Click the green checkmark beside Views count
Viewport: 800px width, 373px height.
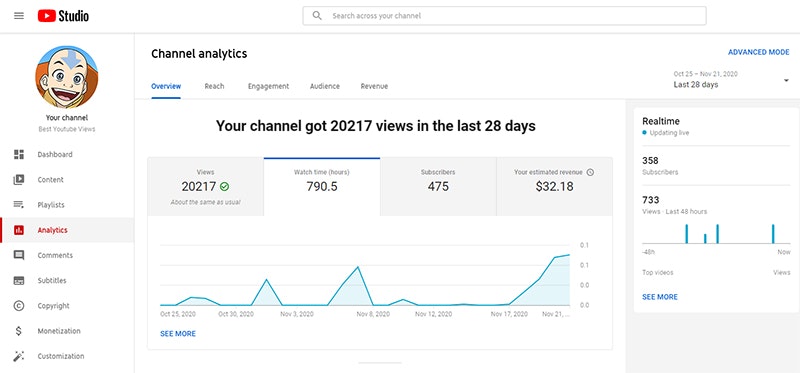(x=224, y=187)
